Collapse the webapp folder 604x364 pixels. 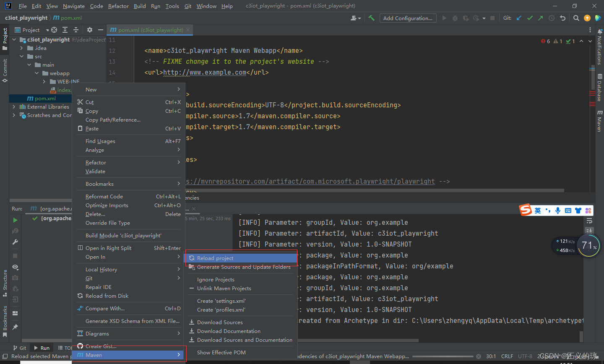pyautogui.click(x=37, y=73)
